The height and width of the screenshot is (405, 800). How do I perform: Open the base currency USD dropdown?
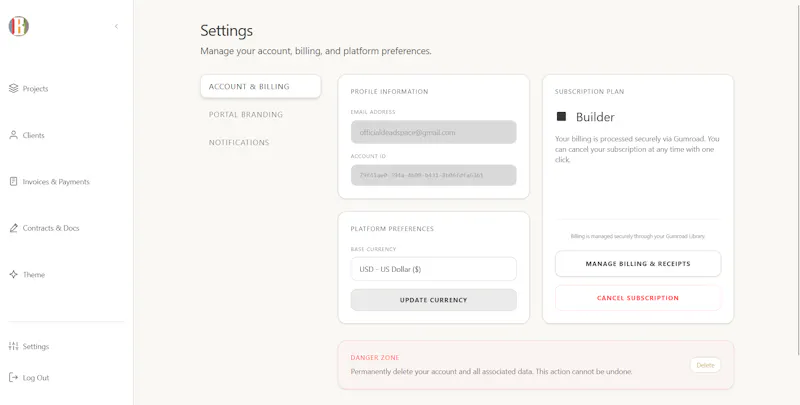tap(434, 269)
